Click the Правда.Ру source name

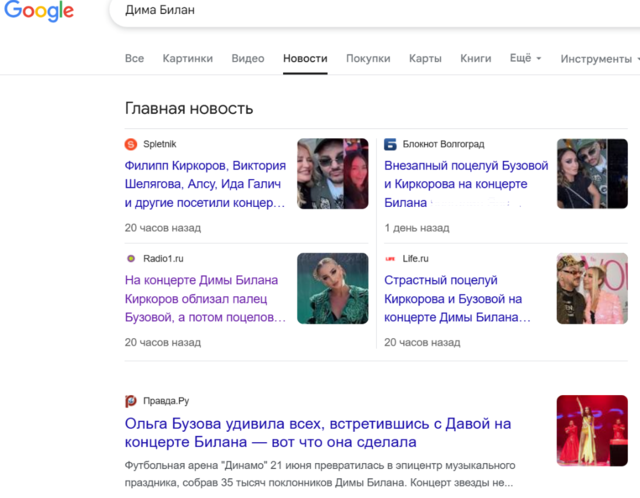(x=166, y=401)
